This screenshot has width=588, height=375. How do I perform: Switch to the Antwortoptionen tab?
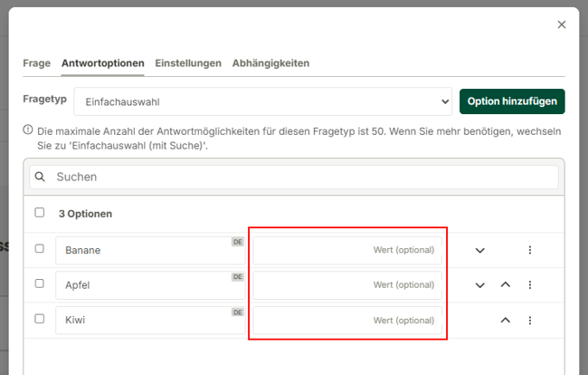103,63
